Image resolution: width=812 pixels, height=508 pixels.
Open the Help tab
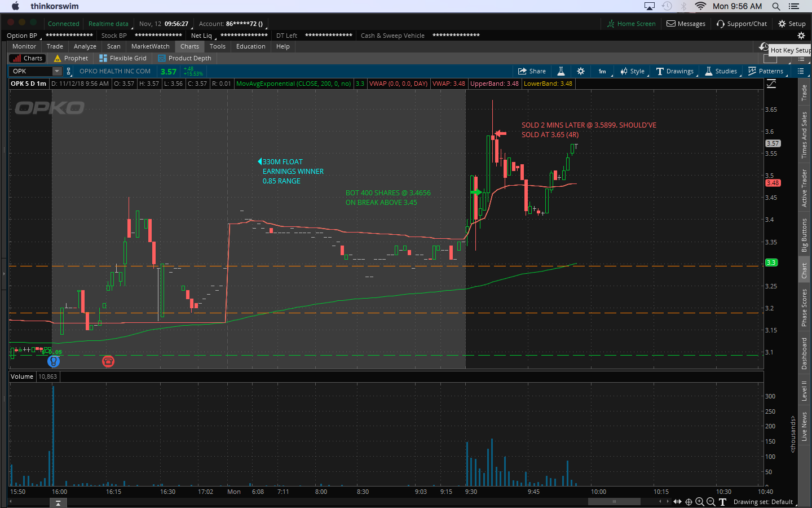283,46
